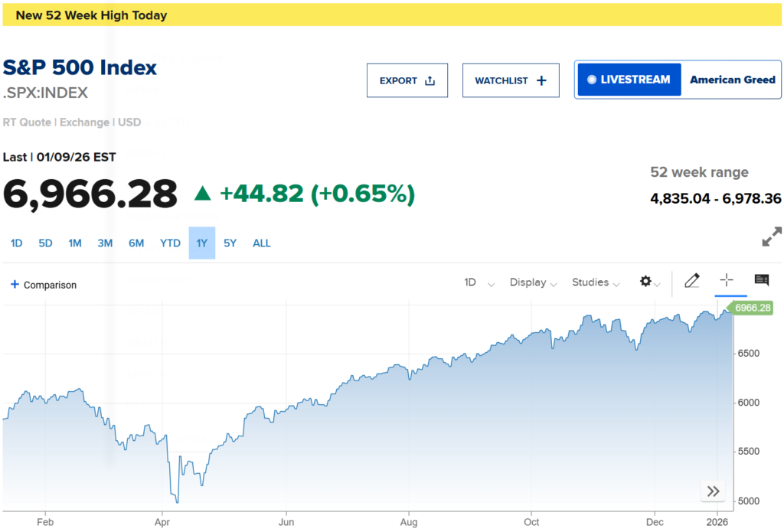Show the chart info tooltip icon
The image size is (784, 532).
(x=761, y=280)
